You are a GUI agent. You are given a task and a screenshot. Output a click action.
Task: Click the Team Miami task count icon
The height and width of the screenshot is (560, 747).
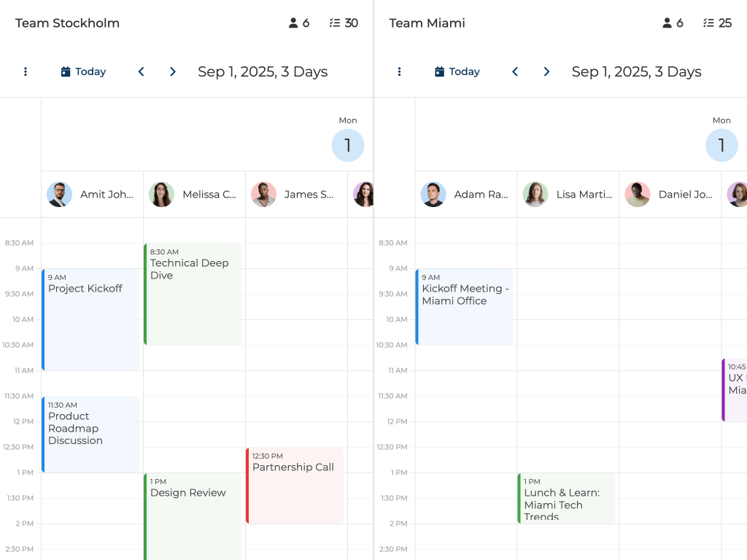(x=708, y=23)
